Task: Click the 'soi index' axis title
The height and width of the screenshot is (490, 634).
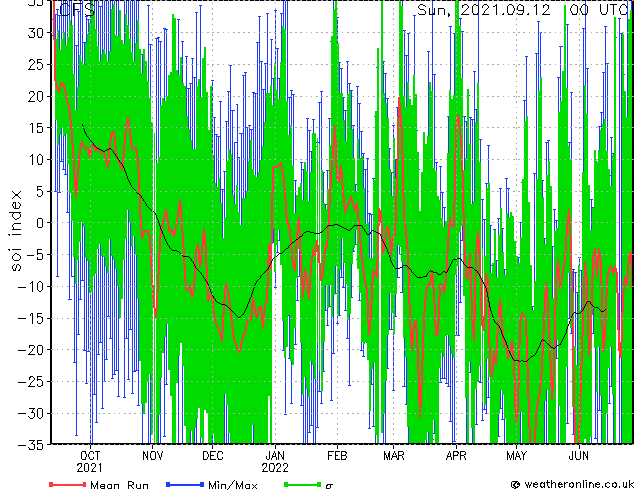Action: [16, 231]
